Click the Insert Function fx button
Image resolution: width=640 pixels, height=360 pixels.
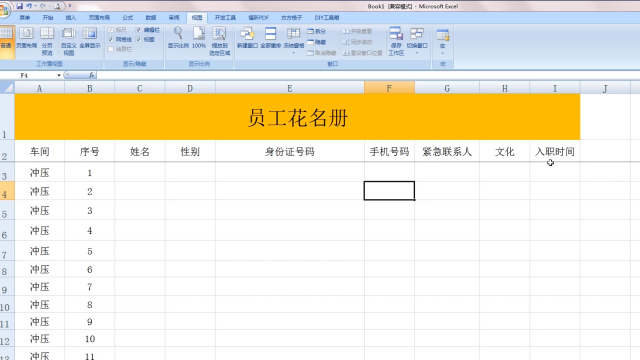click(91, 76)
